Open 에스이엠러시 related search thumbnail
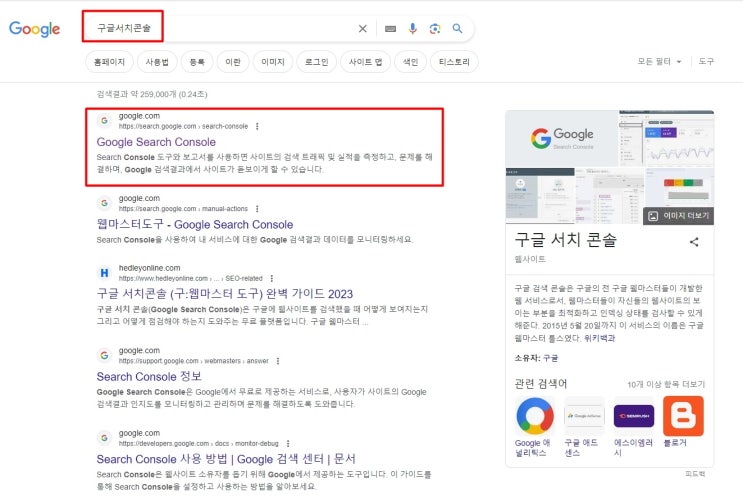Image resolution: width=743 pixels, height=502 pixels. pyautogui.click(x=634, y=416)
